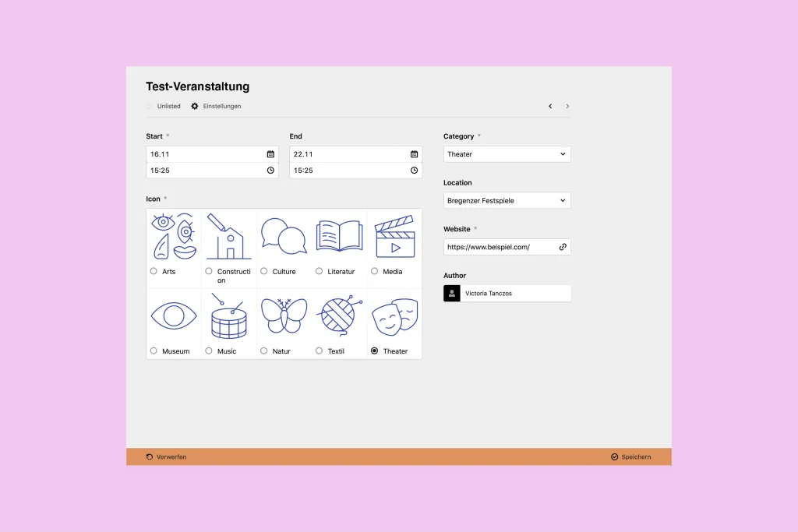The width and height of the screenshot is (798, 532).
Task: Open the End time clock picker
Action: [414, 171]
